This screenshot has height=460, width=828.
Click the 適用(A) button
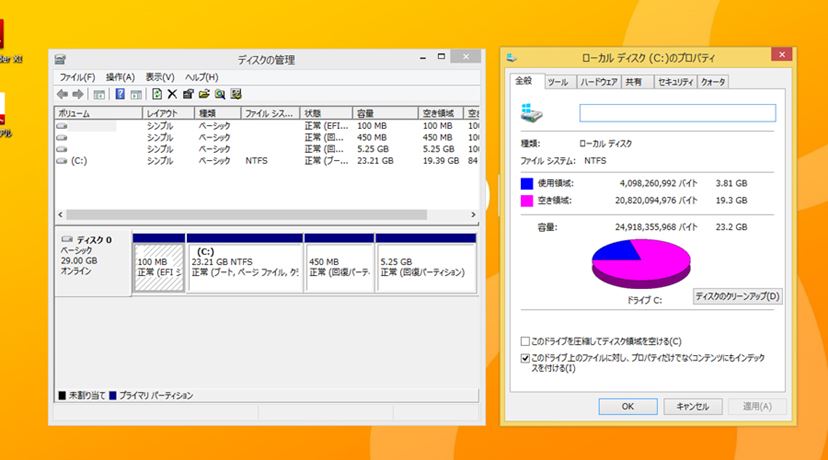pyautogui.click(x=757, y=406)
